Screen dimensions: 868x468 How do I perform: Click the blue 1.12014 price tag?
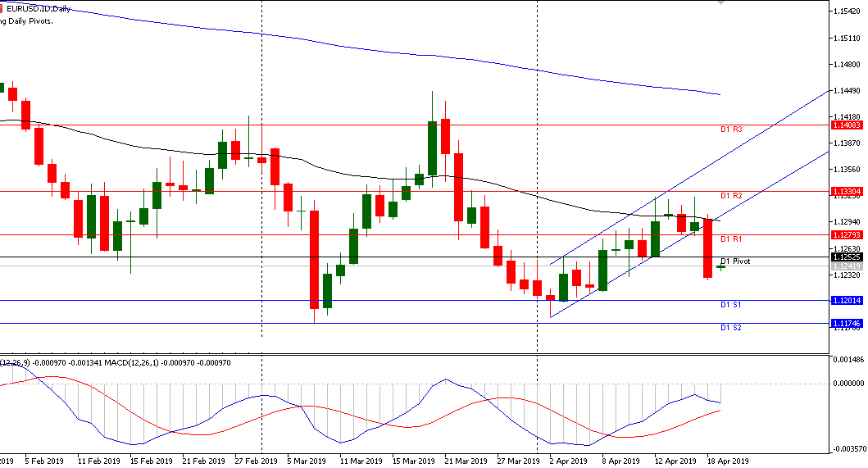click(x=847, y=301)
